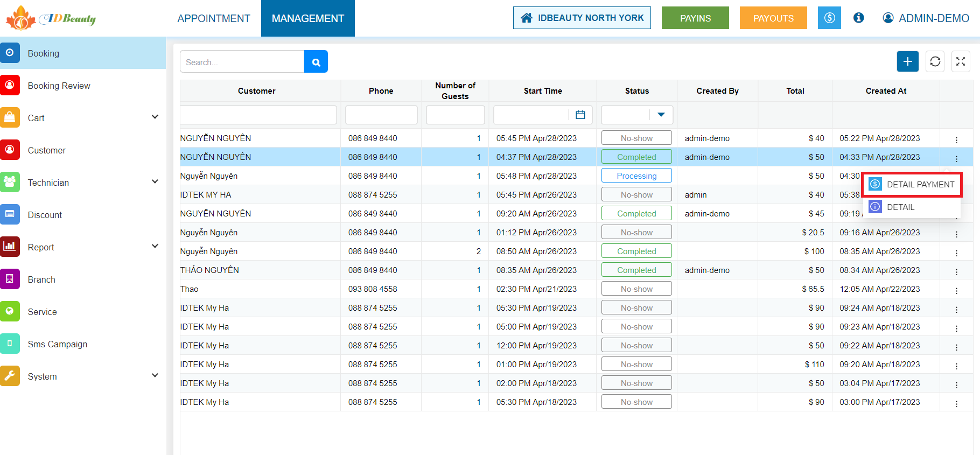Open row menu for 03:00 PM Apr/17/2023 booking

pos(956,404)
